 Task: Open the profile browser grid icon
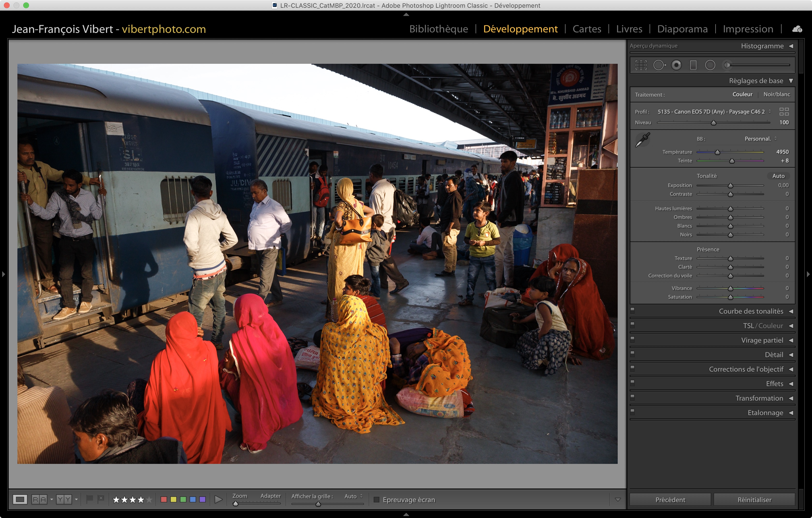[x=784, y=112]
